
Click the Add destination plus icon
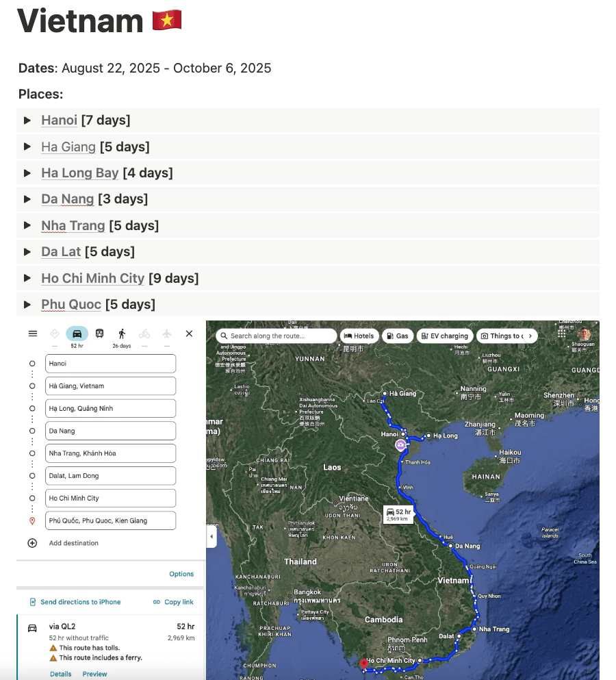point(32,543)
